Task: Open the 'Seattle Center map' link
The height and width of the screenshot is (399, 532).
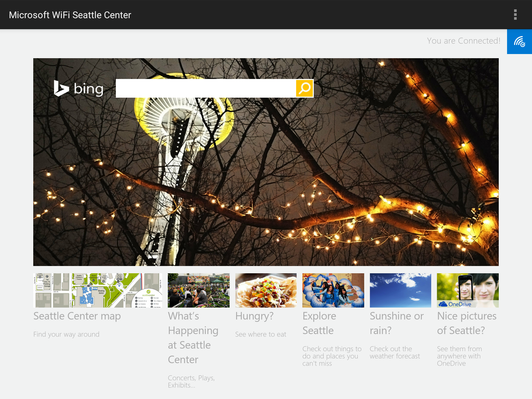Action: 77,316
